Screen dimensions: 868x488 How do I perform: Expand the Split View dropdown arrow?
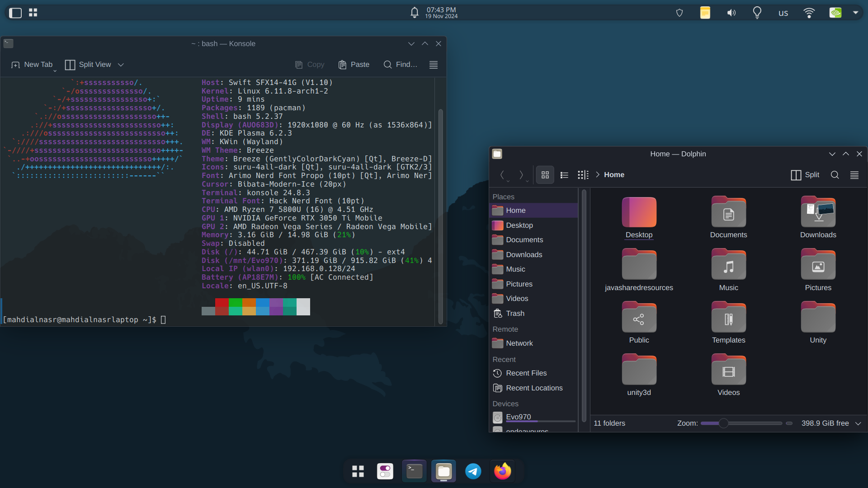pyautogui.click(x=121, y=65)
